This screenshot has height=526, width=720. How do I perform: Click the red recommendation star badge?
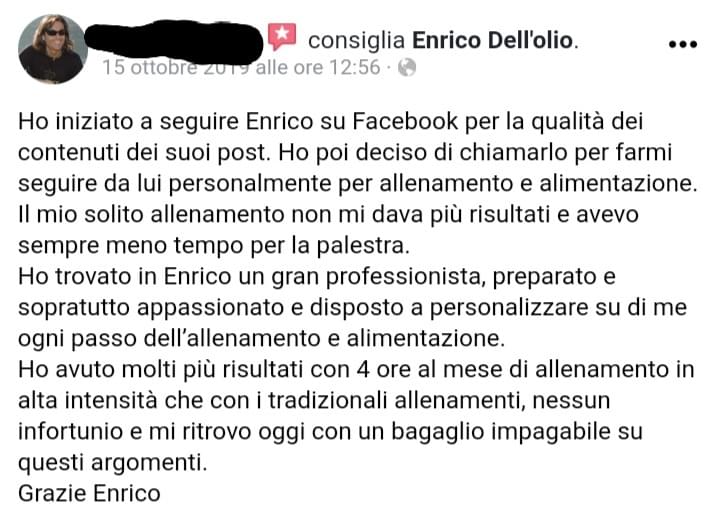[x=282, y=36]
